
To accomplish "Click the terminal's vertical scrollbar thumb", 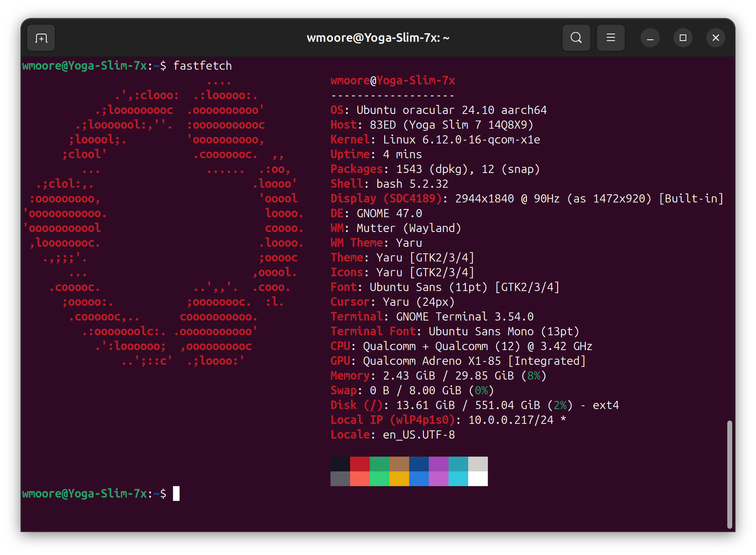I will pyautogui.click(x=730, y=474).
